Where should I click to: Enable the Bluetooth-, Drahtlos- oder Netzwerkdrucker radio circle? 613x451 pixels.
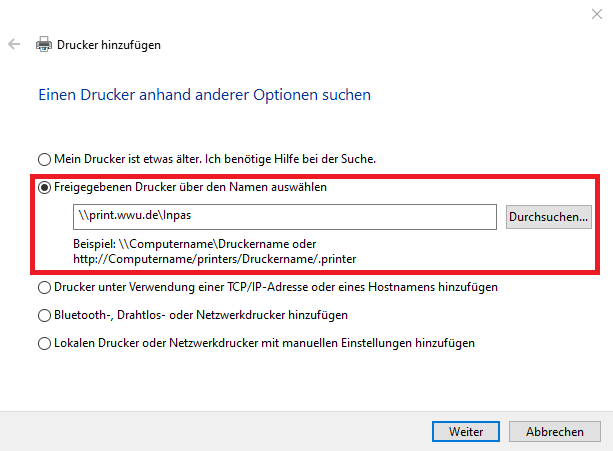[x=44, y=315]
